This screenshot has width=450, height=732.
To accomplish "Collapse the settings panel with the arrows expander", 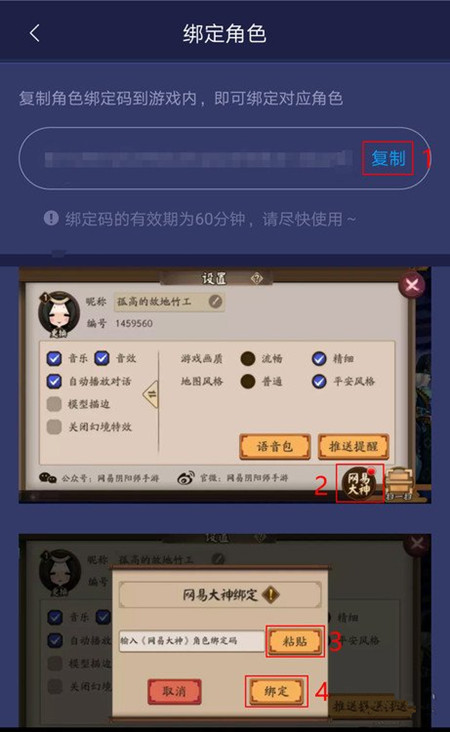I will pyautogui.click(x=151, y=394).
